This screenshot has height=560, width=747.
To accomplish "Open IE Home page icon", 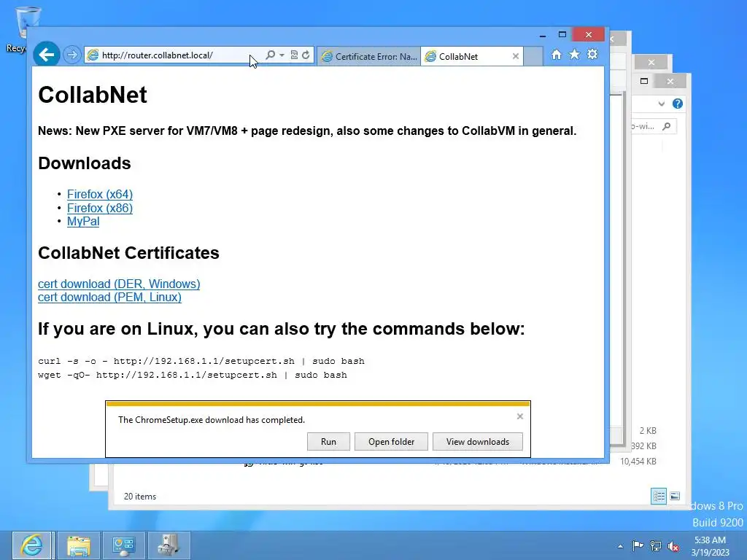I will tap(557, 55).
